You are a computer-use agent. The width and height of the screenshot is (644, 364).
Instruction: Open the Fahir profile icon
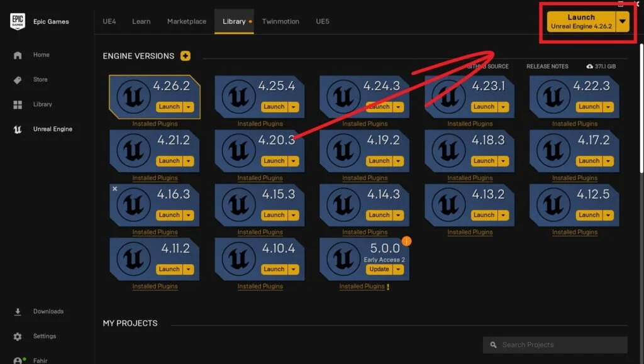tap(18, 361)
